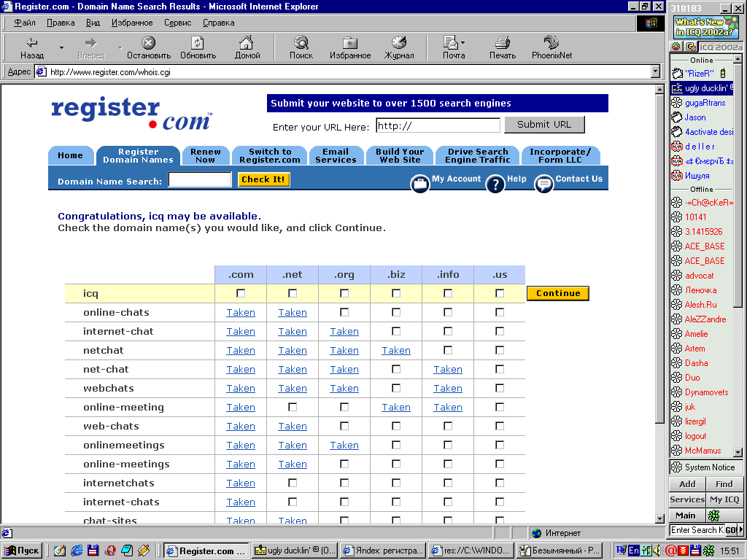The image size is (747, 560).
Task: Click the ICQ Find button
Action: [724, 484]
